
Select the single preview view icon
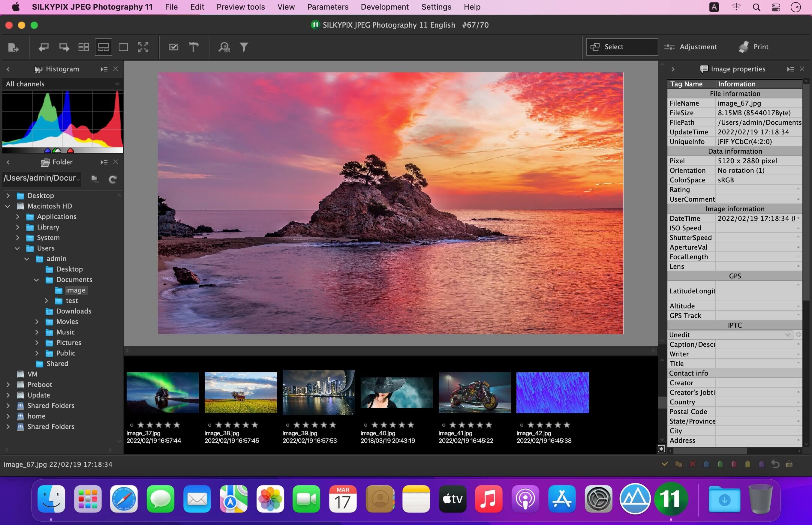point(123,47)
